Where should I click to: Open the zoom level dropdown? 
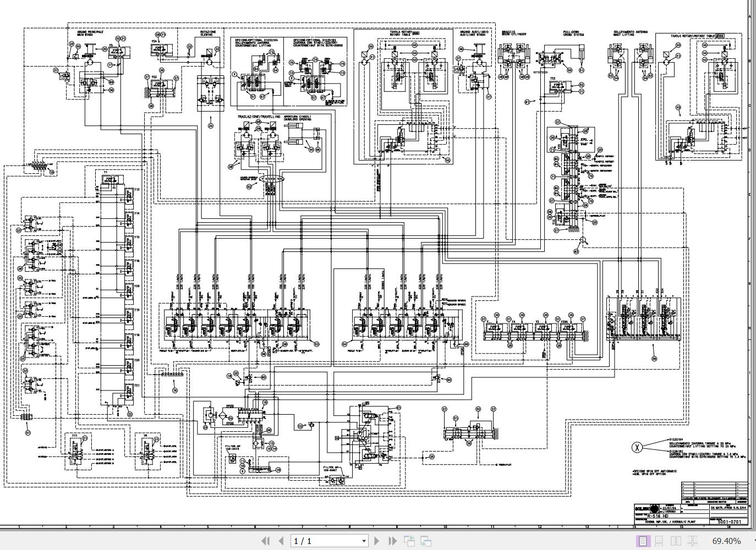click(x=752, y=541)
